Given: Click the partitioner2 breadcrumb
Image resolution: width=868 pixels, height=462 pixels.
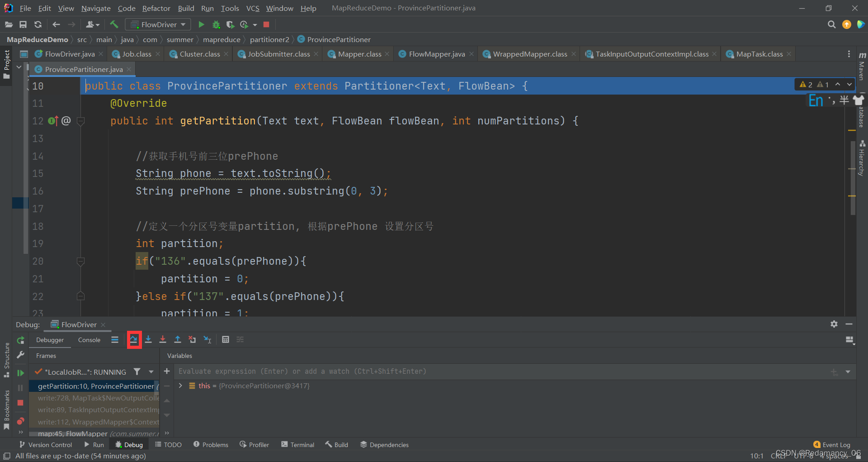Looking at the screenshot, I should [269, 39].
